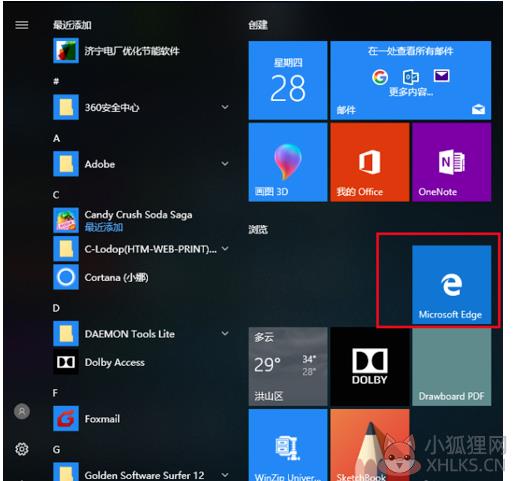The height and width of the screenshot is (481, 517).
Task: Click the Cortana (小娜) text label
Action: pyautogui.click(x=117, y=277)
